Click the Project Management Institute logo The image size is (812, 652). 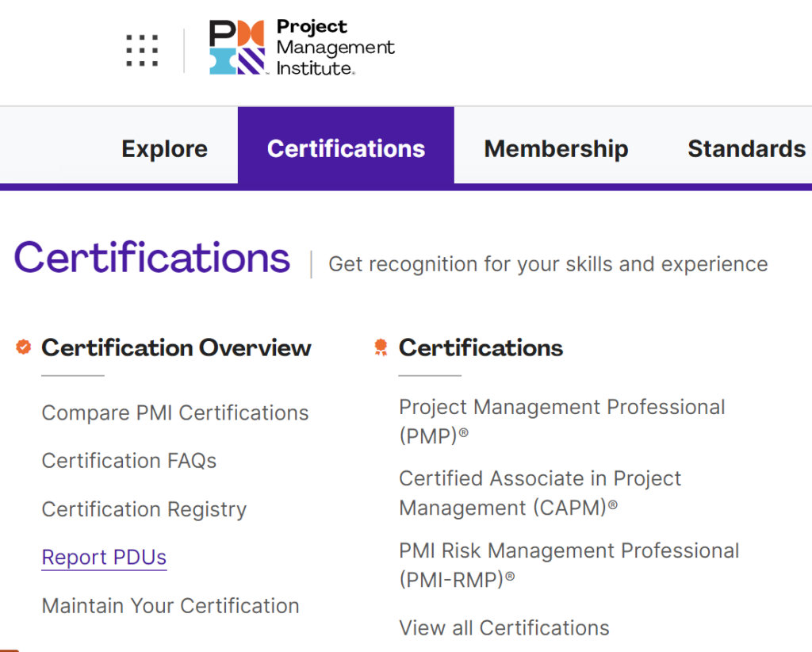[302, 47]
